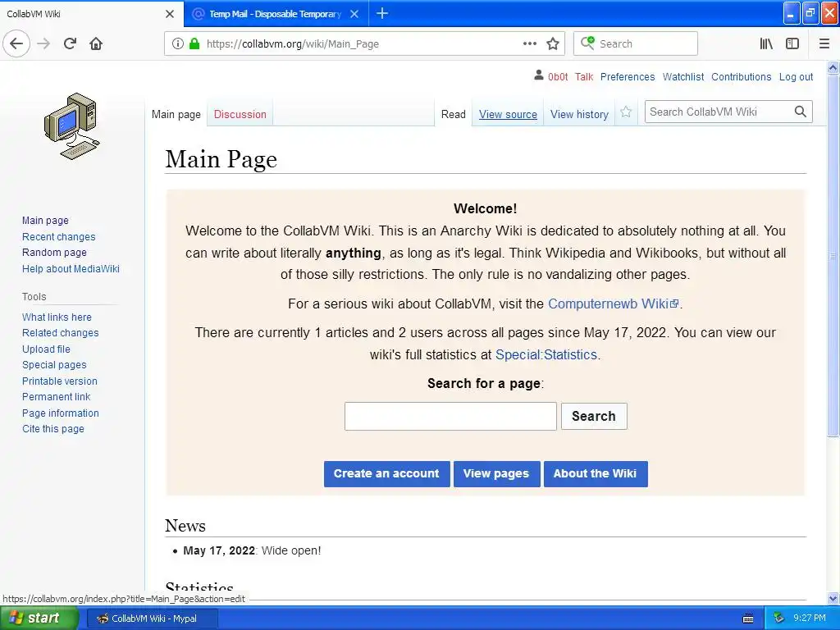Viewport: 840px width, 630px height.
Task: Open Related changes link
Action: (x=60, y=333)
